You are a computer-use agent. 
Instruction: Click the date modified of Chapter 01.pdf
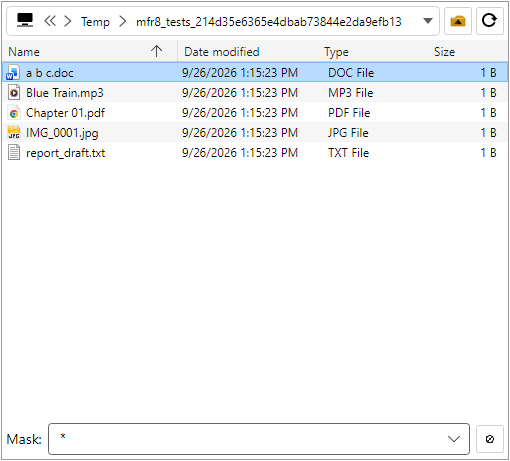pos(240,113)
